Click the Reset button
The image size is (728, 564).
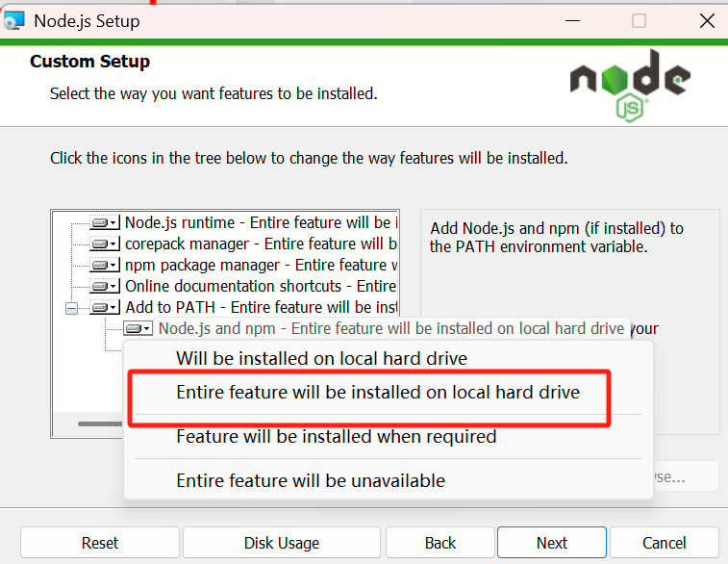point(100,542)
